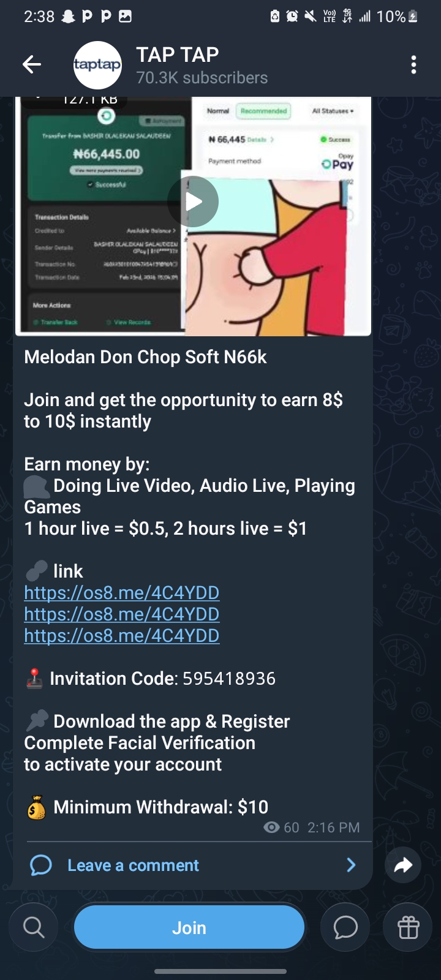Expand the All Statuses dropdown in preview
The image size is (441, 980).
[x=333, y=111]
